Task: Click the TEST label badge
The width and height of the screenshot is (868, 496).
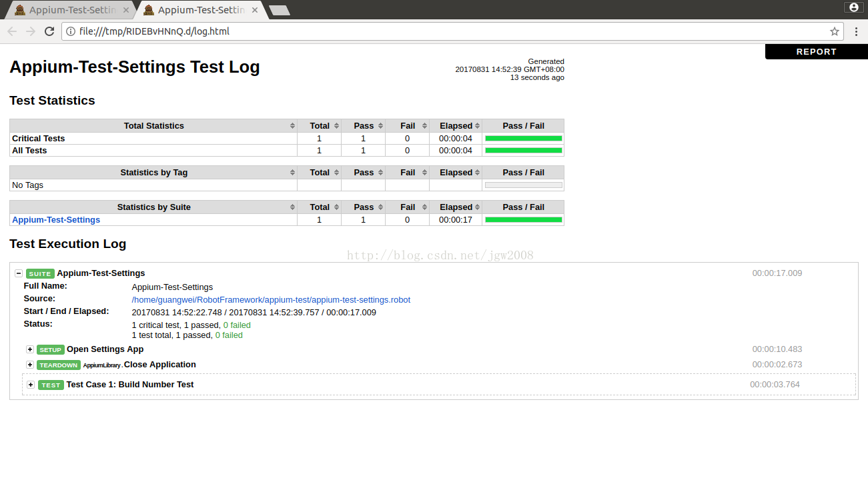Action: (x=51, y=385)
